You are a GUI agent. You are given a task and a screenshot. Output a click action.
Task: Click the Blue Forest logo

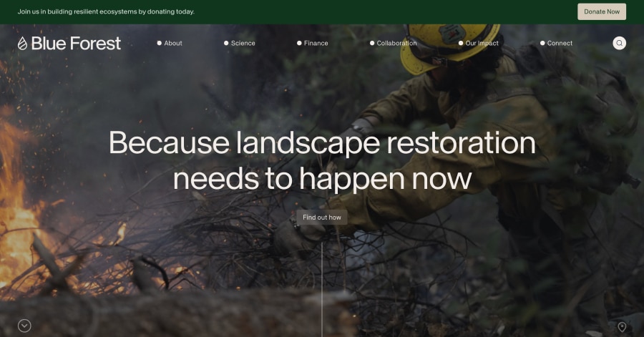click(x=69, y=43)
